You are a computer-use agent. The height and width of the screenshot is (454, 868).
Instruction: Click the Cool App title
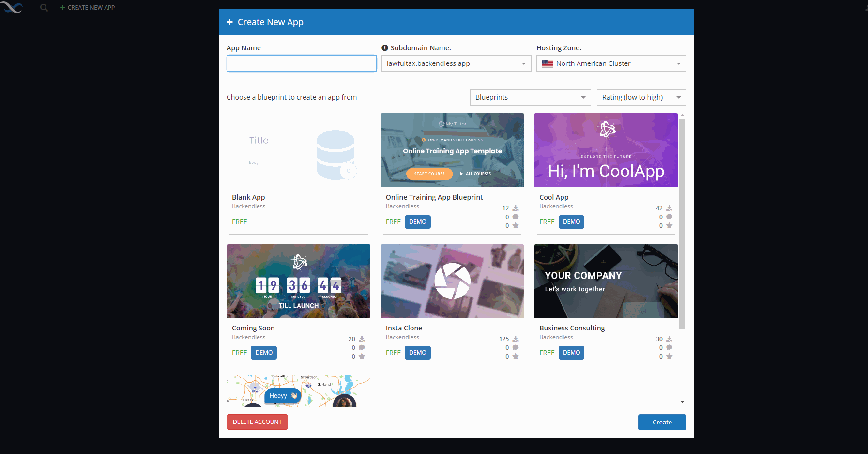(554, 197)
